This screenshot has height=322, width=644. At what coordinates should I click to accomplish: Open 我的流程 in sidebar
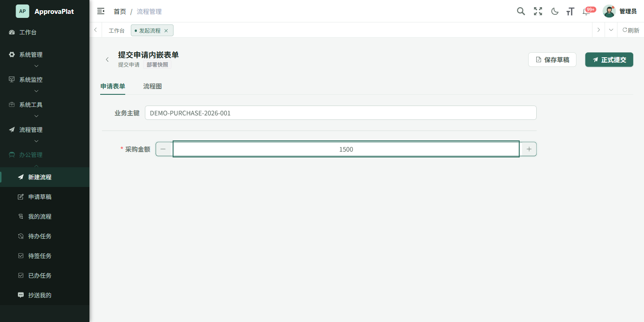pyautogui.click(x=45, y=216)
